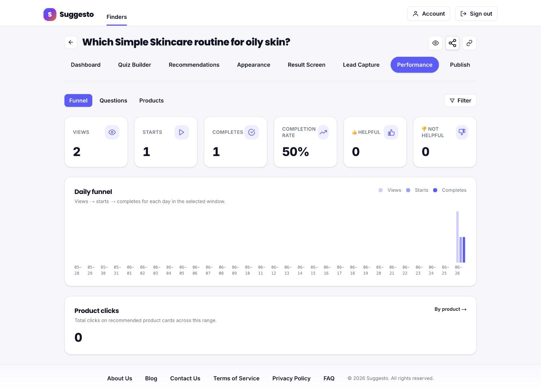Open the Filter dropdown
Viewport: 541px width, 392px height.
pyautogui.click(x=460, y=100)
